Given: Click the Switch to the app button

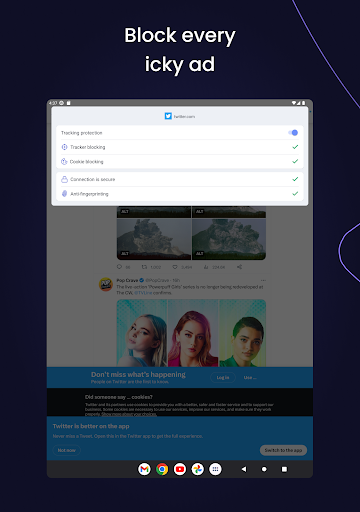Looking at the screenshot, I should pyautogui.click(x=283, y=450).
